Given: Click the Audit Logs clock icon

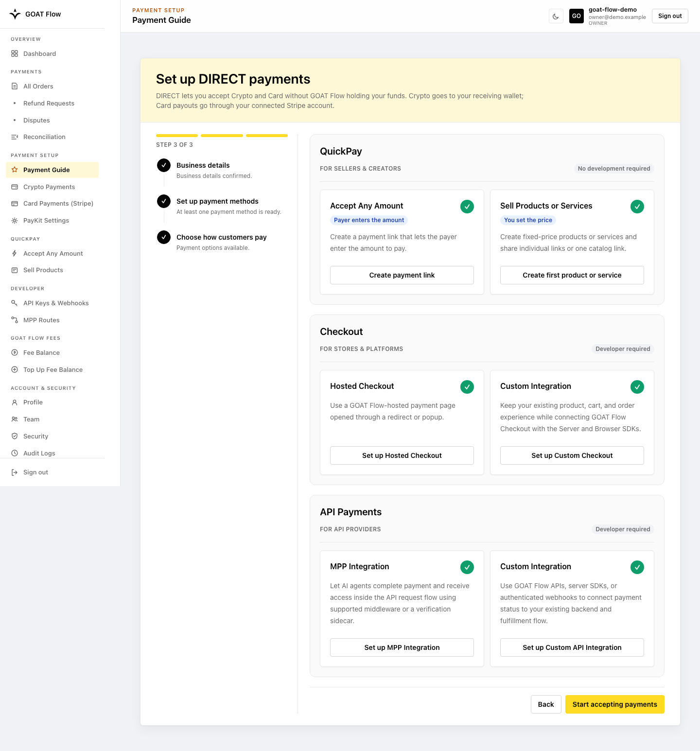Looking at the screenshot, I should [x=15, y=454].
